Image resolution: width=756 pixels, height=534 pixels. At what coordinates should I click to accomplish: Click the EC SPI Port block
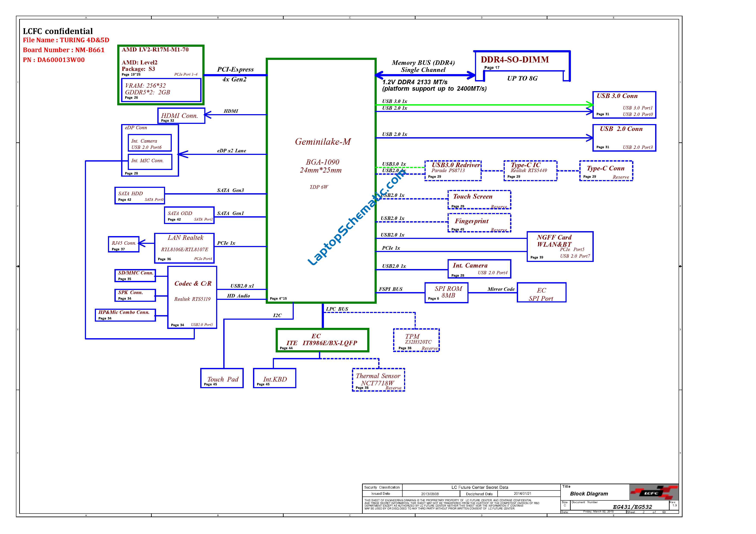(542, 293)
